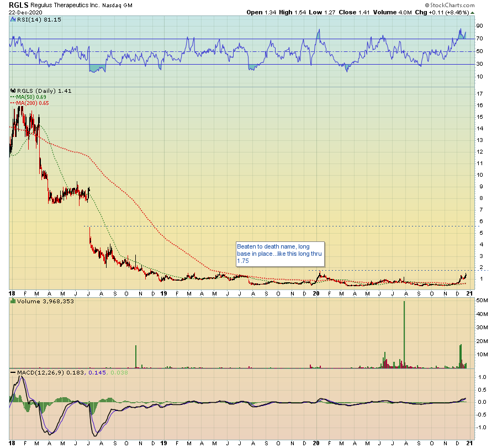Click the 21 year marker under the MACD panel
The image size is (497, 448).
tap(469, 443)
